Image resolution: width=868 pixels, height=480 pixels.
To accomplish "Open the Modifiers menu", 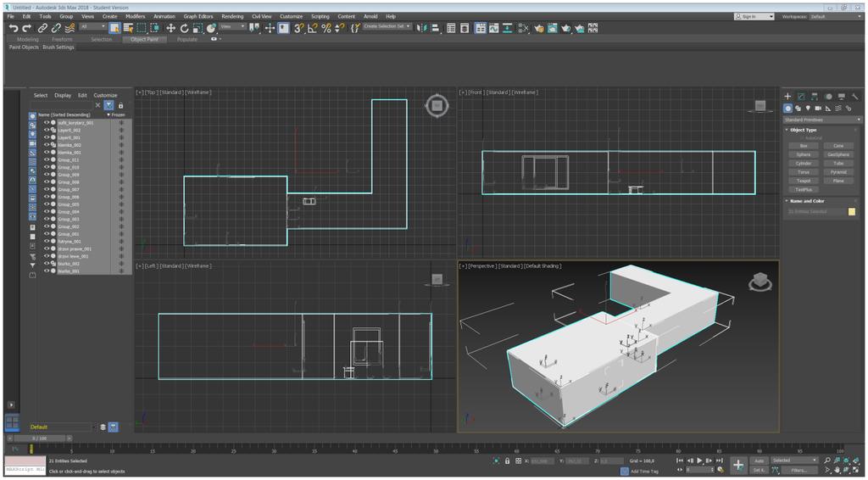I will (x=135, y=17).
